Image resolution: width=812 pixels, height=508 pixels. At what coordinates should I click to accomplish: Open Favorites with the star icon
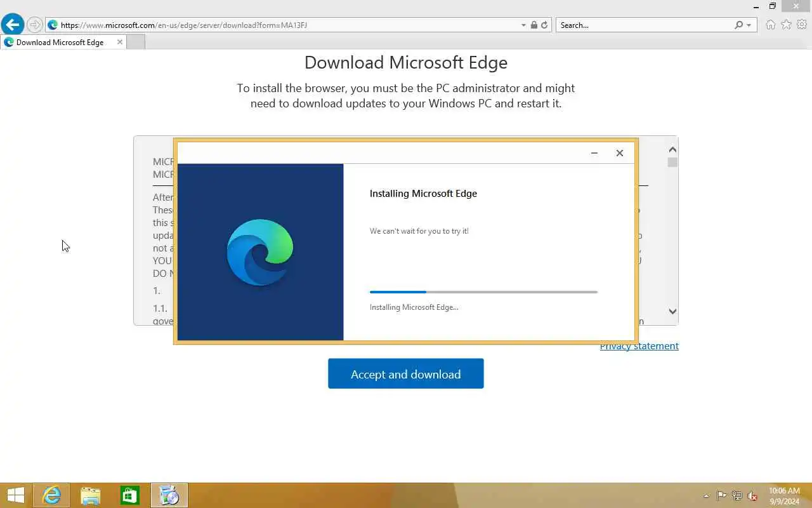[786, 25]
